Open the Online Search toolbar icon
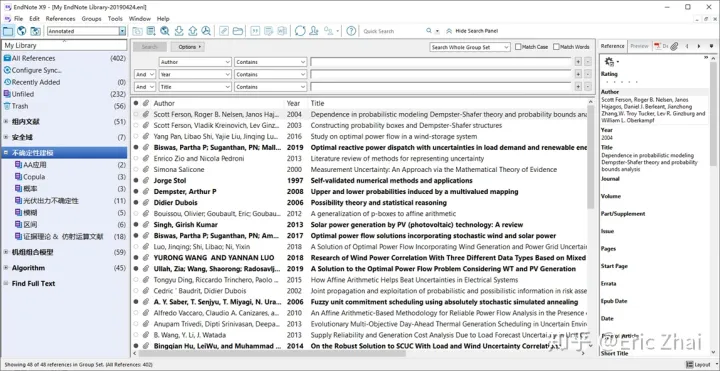The image size is (720, 371). tap(165, 31)
